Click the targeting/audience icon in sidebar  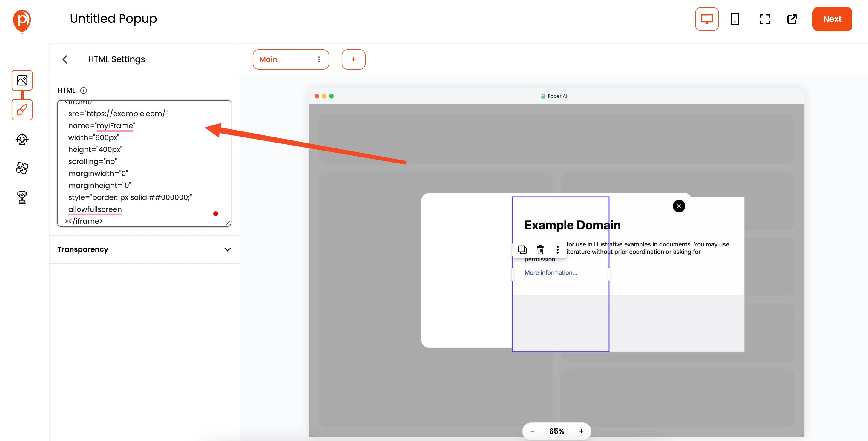22,138
